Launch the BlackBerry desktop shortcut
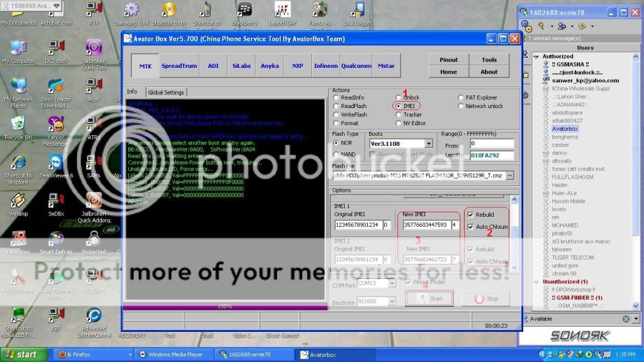Image resolution: width=644 pixels, height=362 pixels. coord(245,10)
